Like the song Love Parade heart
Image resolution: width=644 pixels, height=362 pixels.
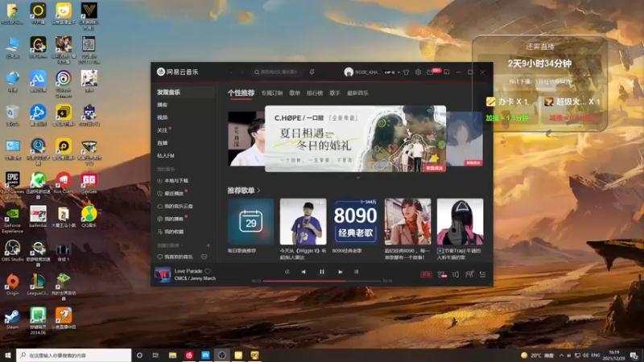click(208, 271)
